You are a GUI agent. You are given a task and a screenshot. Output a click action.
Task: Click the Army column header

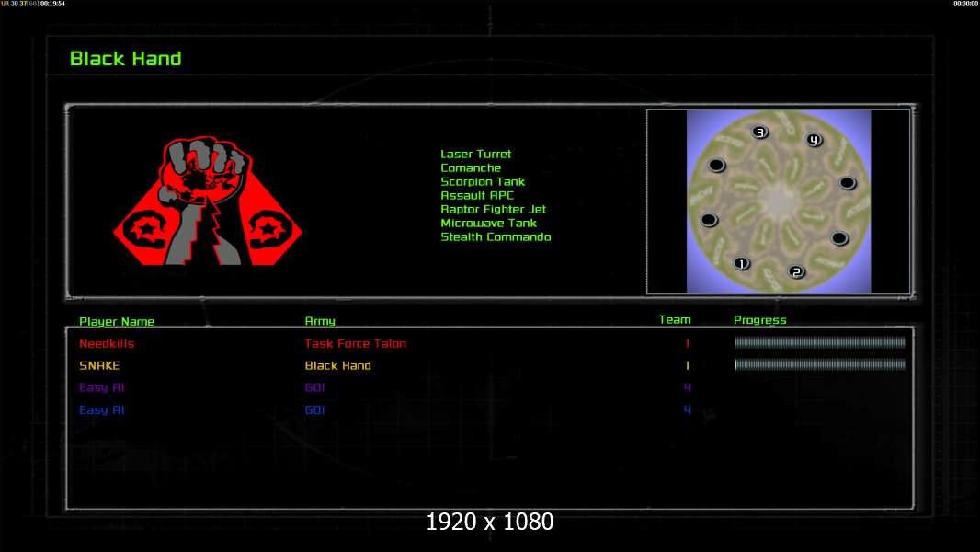(x=320, y=321)
